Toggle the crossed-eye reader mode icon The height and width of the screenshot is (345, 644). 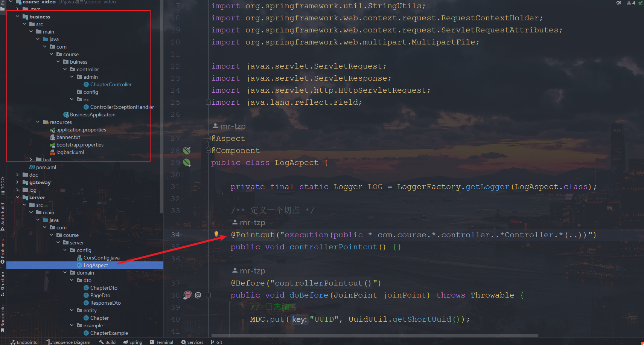point(619,3)
